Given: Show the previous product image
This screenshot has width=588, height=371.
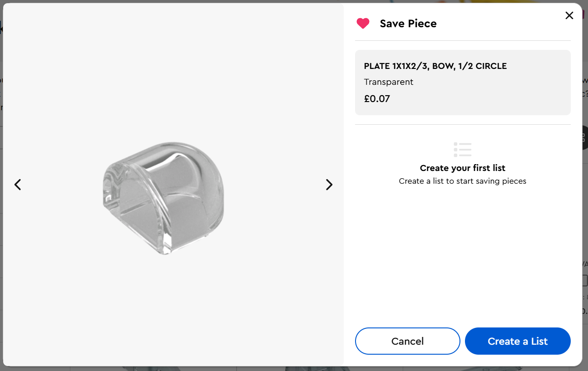Looking at the screenshot, I should (x=18, y=185).
